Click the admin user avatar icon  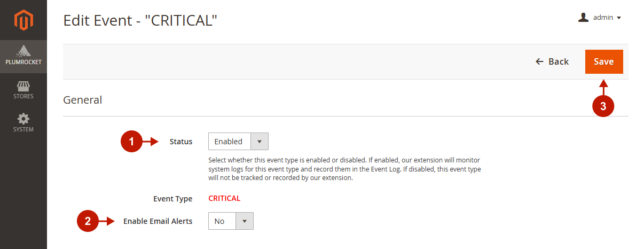click(x=583, y=18)
